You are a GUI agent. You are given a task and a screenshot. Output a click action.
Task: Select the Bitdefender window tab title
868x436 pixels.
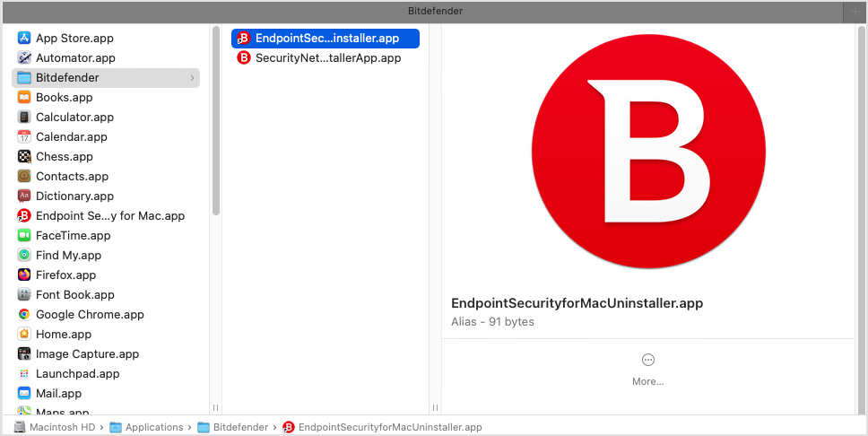tap(435, 11)
